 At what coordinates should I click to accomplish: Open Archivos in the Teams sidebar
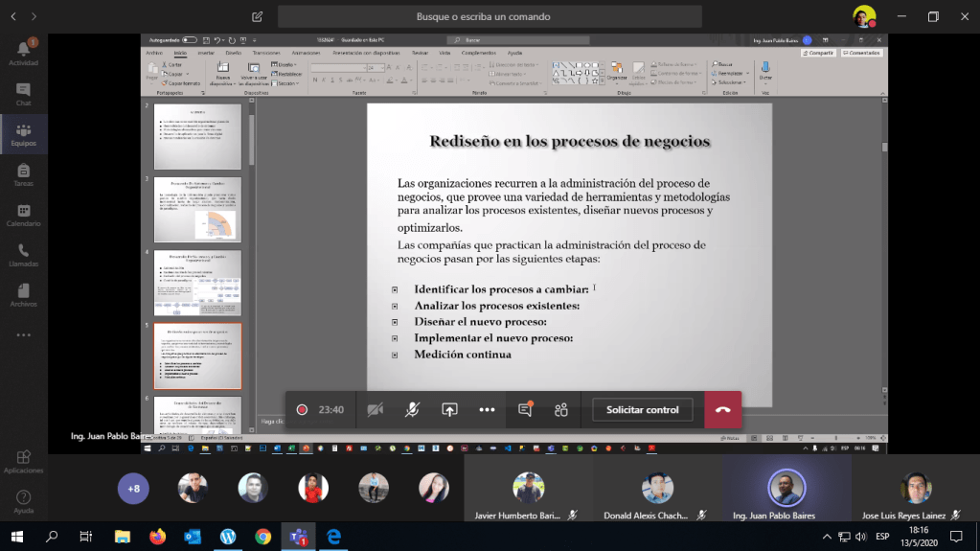(x=23, y=295)
